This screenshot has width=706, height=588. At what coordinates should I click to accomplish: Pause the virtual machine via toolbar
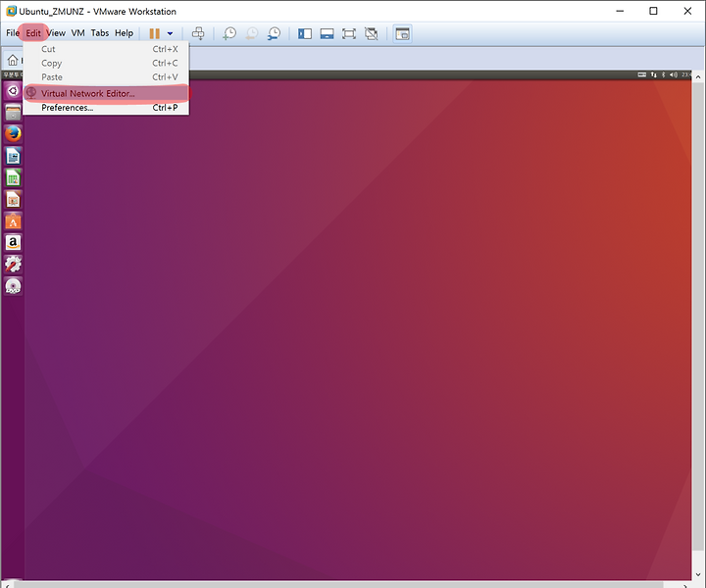pyautogui.click(x=155, y=33)
